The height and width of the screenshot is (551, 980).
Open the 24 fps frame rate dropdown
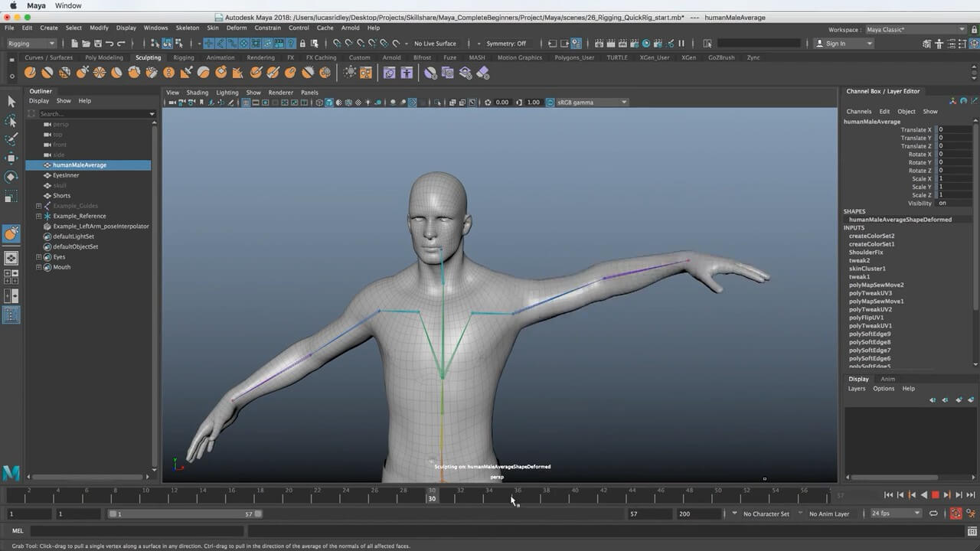(896, 514)
